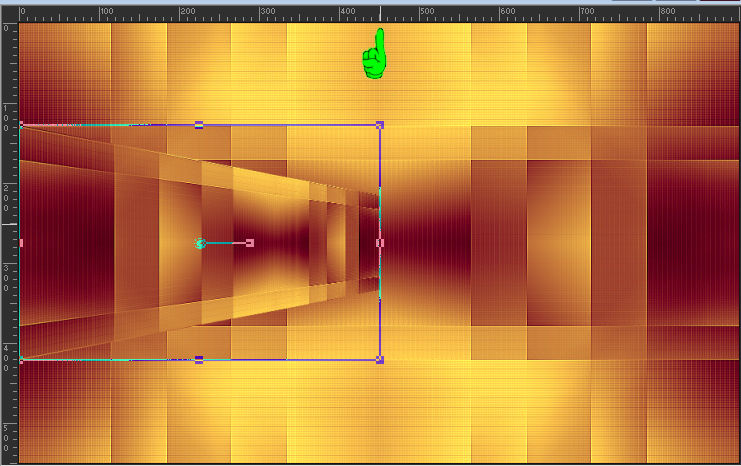Image resolution: width=741 pixels, height=466 pixels.
Task: Select the bottom-right corner handle of the selection box
Action: (x=380, y=359)
